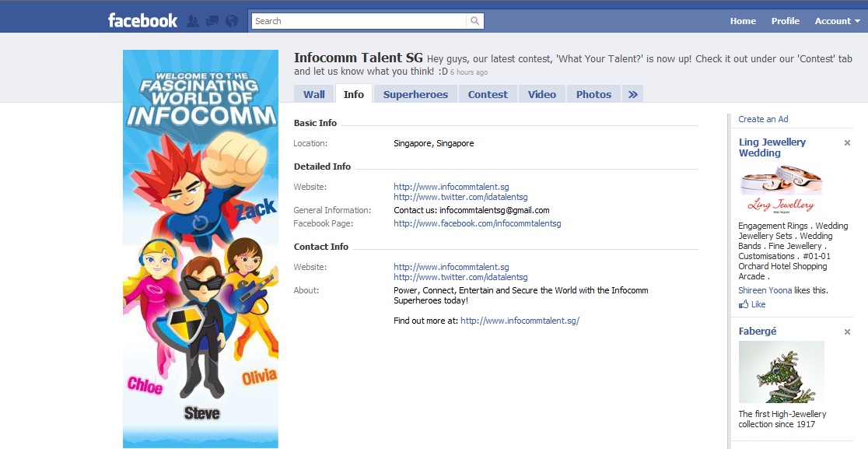Close the Fabergé ad

[847, 332]
